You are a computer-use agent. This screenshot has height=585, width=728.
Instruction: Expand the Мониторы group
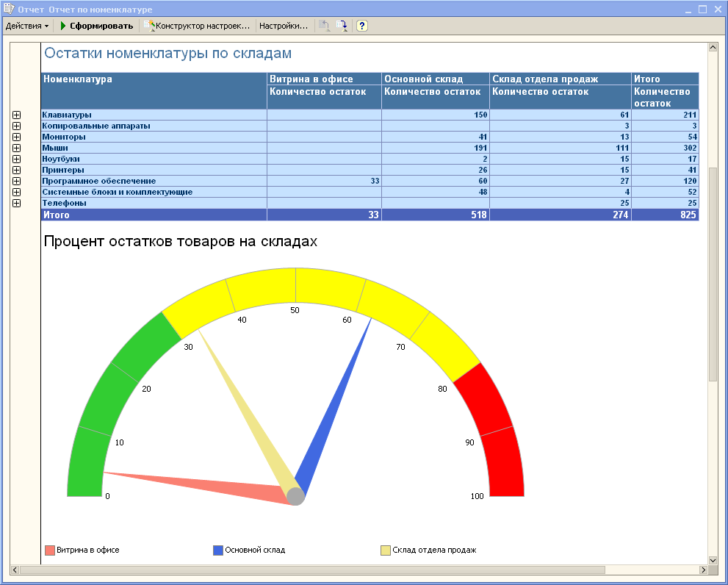pyautogui.click(x=17, y=137)
